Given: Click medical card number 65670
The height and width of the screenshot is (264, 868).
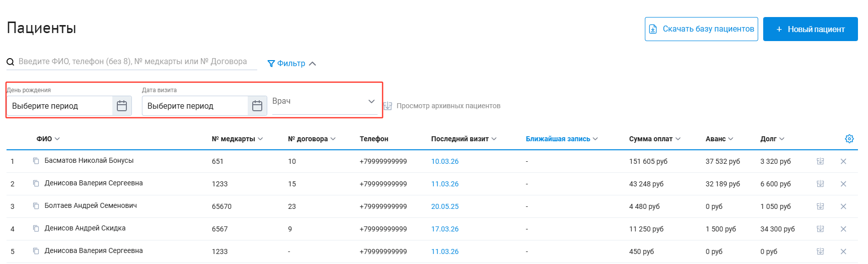Looking at the screenshot, I should click(x=222, y=206).
